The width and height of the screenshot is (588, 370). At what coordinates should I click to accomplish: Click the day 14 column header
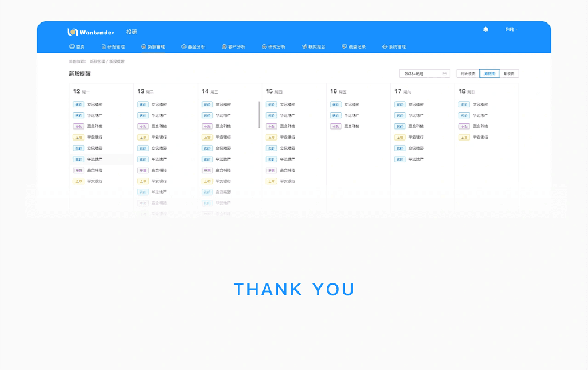click(210, 91)
